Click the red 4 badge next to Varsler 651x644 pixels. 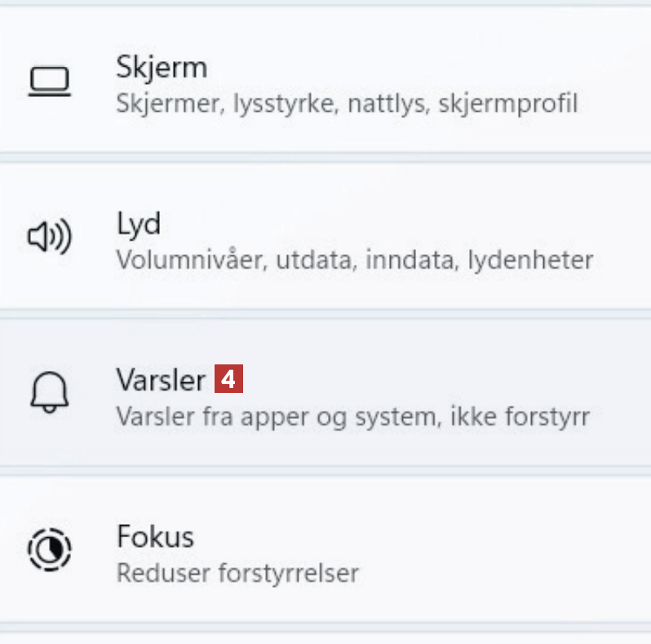229,379
